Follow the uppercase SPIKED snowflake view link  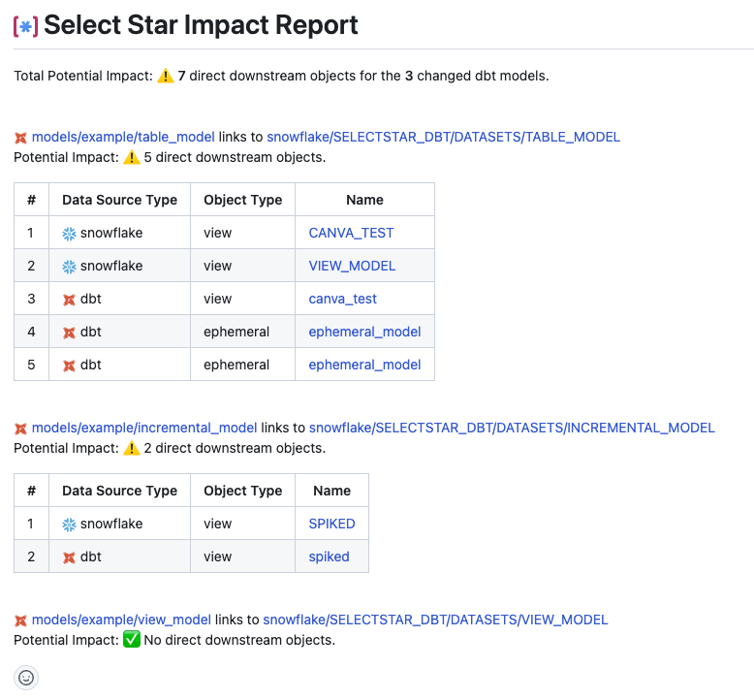(331, 525)
